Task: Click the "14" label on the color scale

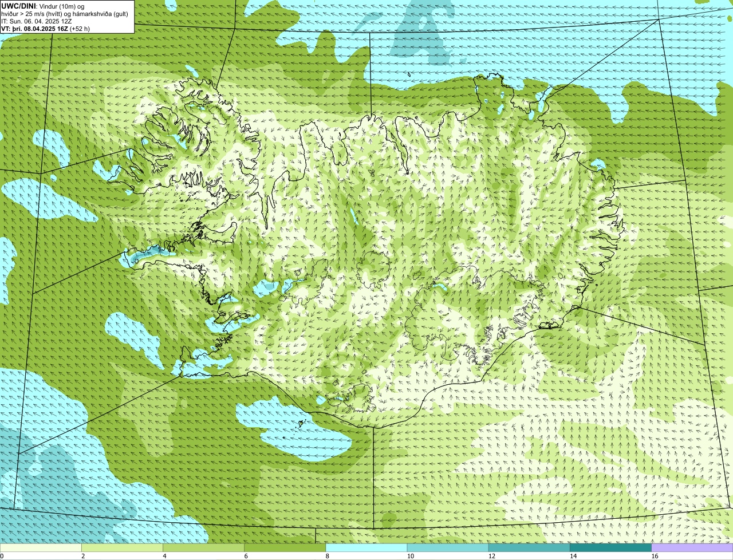Action: coord(573,556)
